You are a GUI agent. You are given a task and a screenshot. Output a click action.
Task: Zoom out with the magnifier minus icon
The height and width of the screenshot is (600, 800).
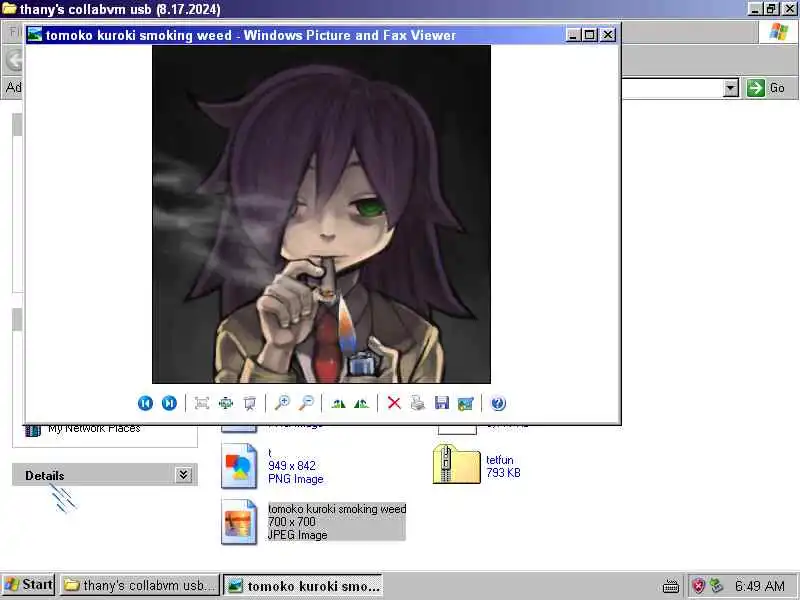(x=306, y=403)
